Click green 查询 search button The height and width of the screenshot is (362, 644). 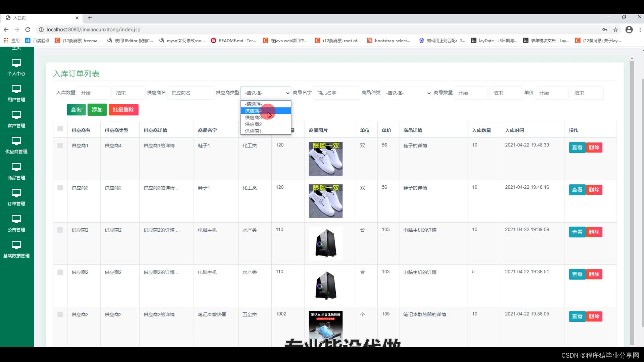pyautogui.click(x=76, y=110)
